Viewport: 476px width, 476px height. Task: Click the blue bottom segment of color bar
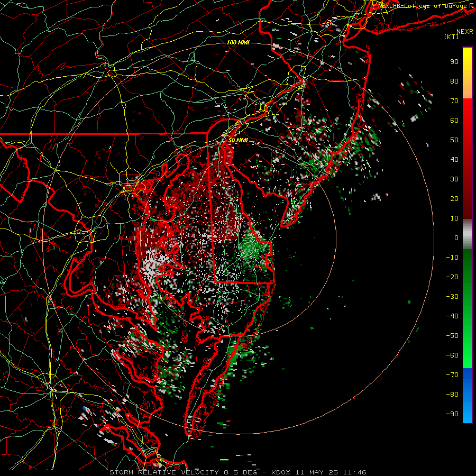click(467, 396)
